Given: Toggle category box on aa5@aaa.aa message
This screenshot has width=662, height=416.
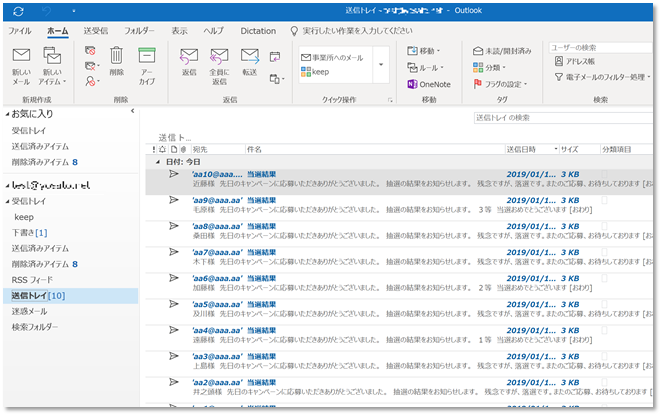Looking at the screenshot, I should coord(604,305).
